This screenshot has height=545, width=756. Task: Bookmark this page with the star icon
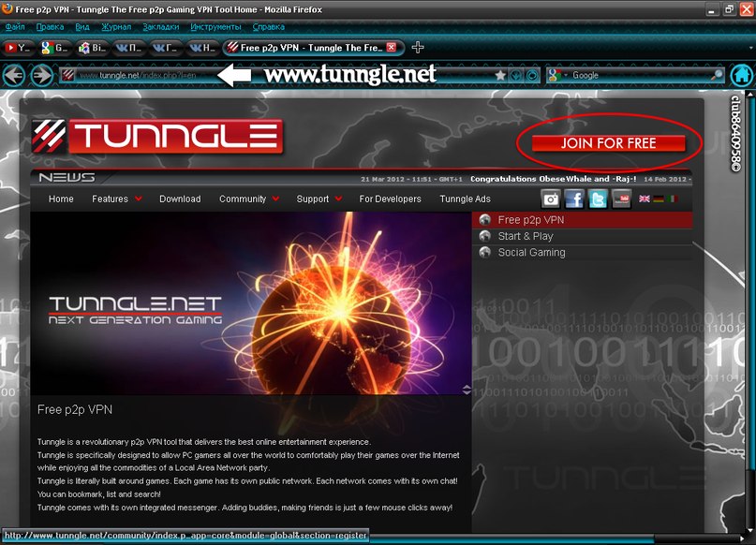point(500,75)
